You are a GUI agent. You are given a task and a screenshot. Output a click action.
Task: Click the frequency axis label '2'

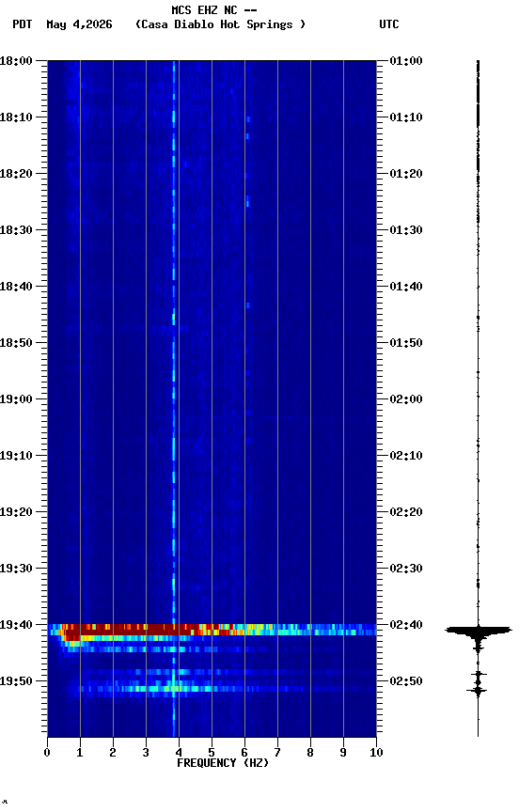(x=113, y=753)
